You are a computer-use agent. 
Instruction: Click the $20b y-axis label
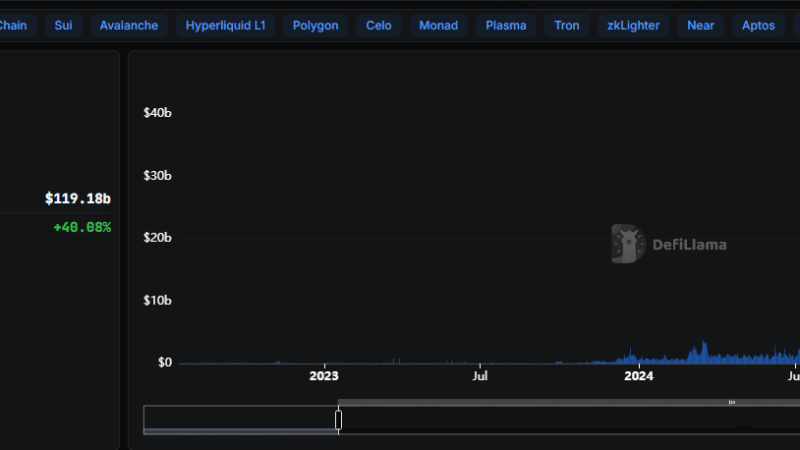(x=157, y=238)
